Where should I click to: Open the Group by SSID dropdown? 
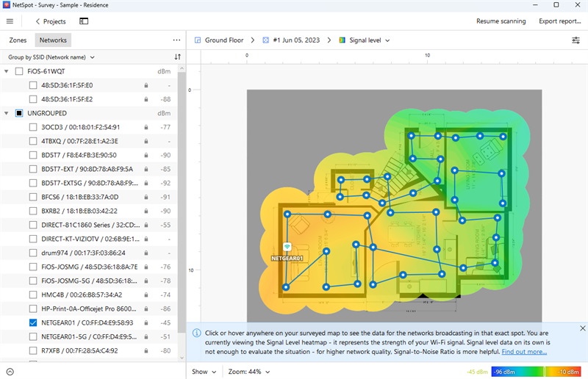pyautogui.click(x=51, y=57)
